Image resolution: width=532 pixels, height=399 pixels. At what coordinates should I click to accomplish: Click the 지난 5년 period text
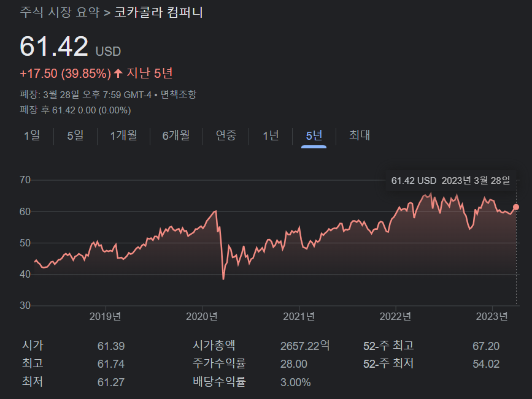[x=150, y=73]
